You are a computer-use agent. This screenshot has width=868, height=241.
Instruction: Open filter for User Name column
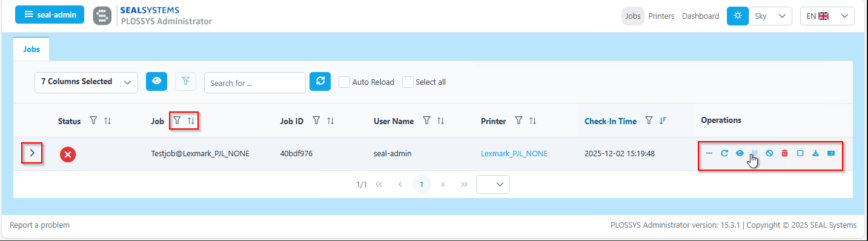tap(426, 121)
